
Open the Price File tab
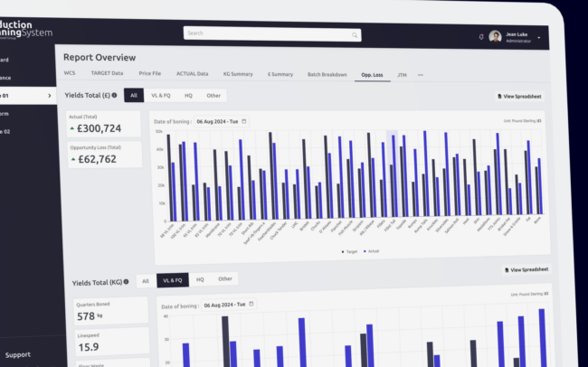(150, 73)
